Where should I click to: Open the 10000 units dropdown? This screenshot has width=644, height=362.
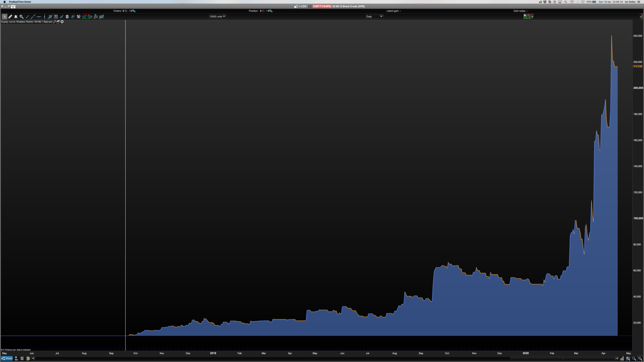click(217, 17)
